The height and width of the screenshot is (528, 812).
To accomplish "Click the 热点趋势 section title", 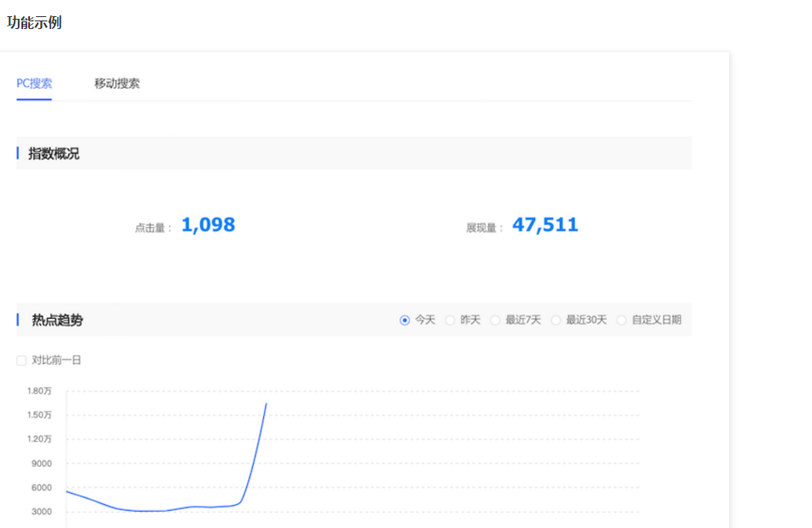I will pyautogui.click(x=57, y=320).
